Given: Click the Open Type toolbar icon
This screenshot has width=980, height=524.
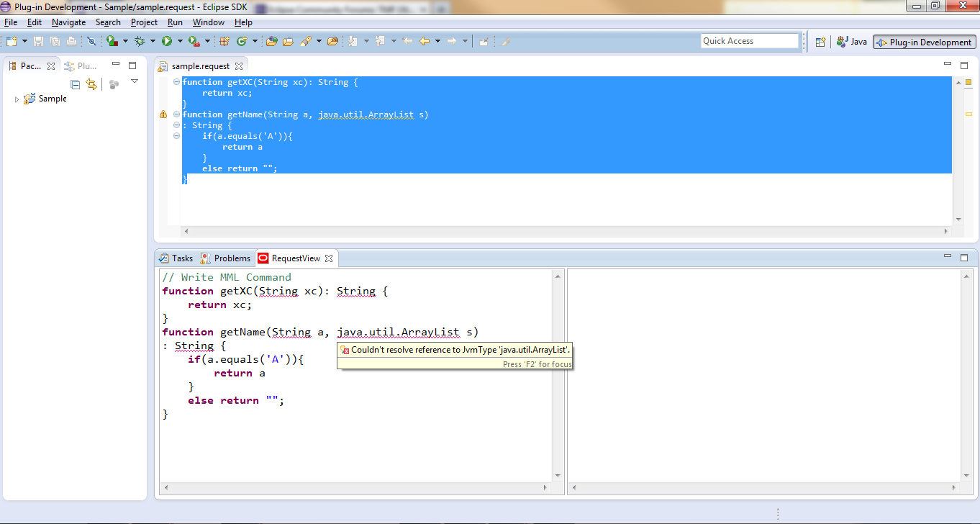Looking at the screenshot, I should 271,42.
